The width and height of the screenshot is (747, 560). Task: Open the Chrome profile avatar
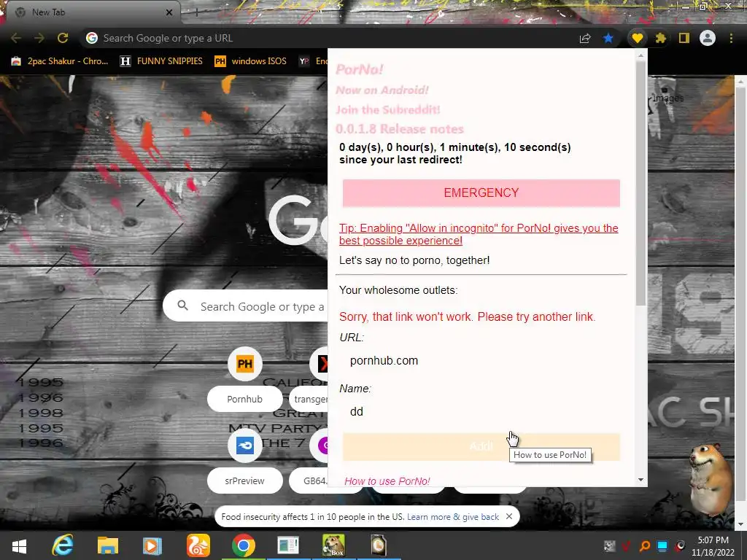click(708, 38)
